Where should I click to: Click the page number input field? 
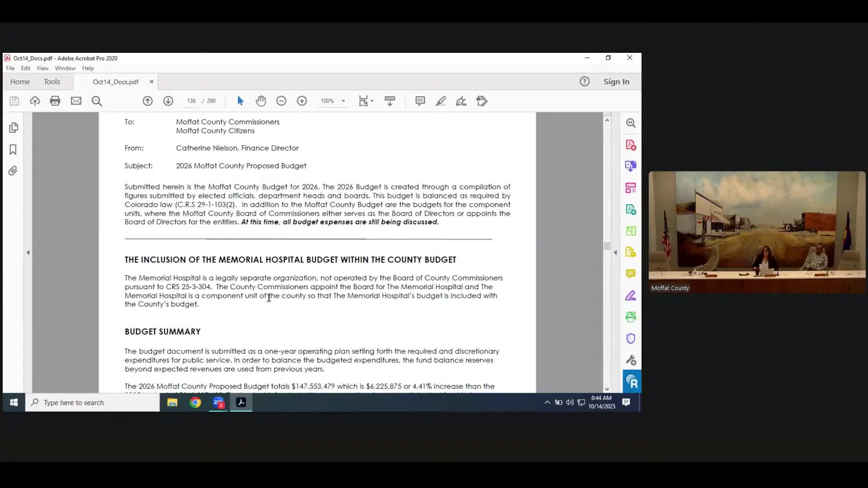coord(191,101)
